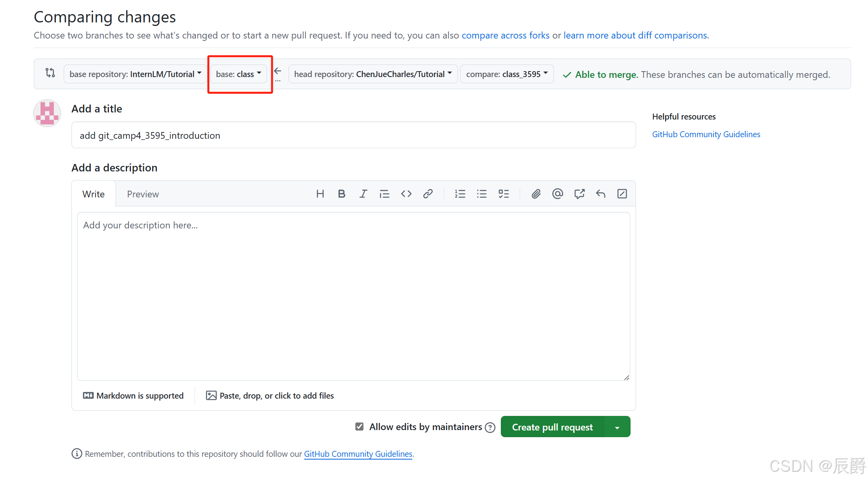Add a task list

pyautogui.click(x=503, y=194)
